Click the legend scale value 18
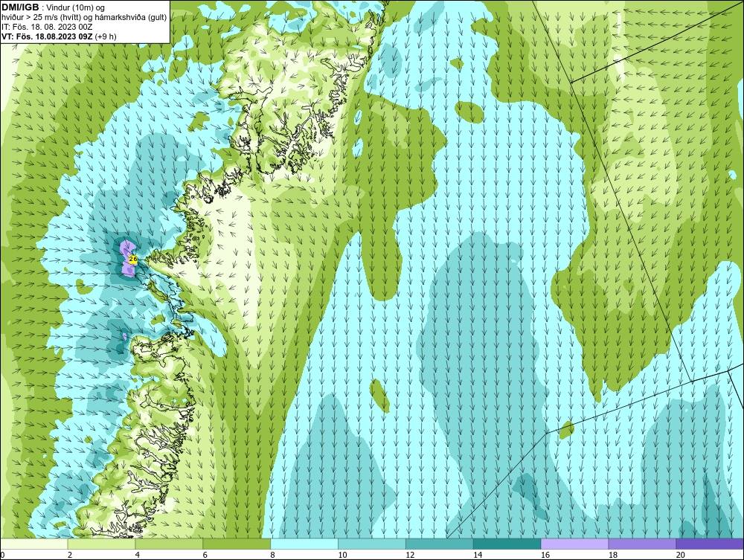Viewport: 744px width, 560px height. pyautogui.click(x=613, y=555)
